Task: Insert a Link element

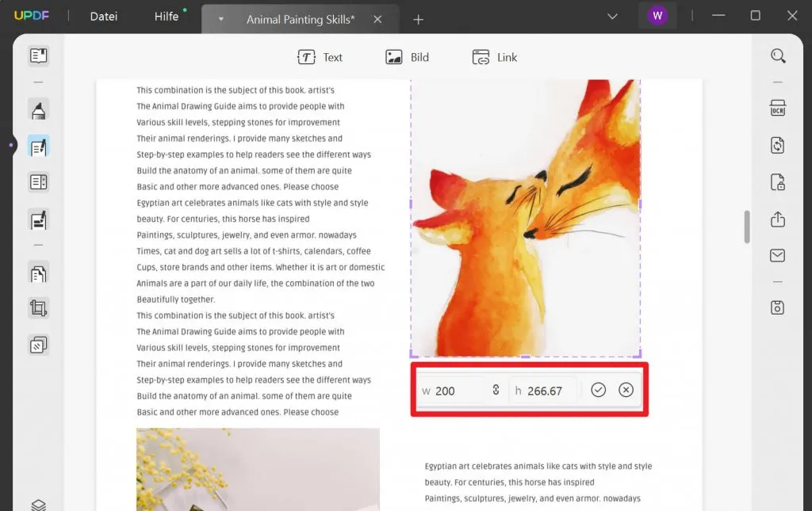Action: (x=495, y=57)
